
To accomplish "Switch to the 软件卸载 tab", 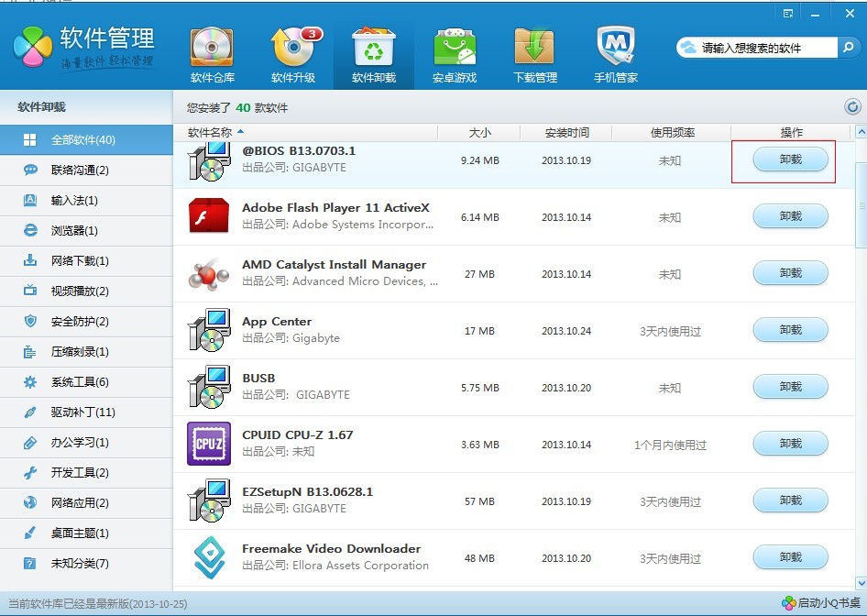I will click(x=374, y=55).
